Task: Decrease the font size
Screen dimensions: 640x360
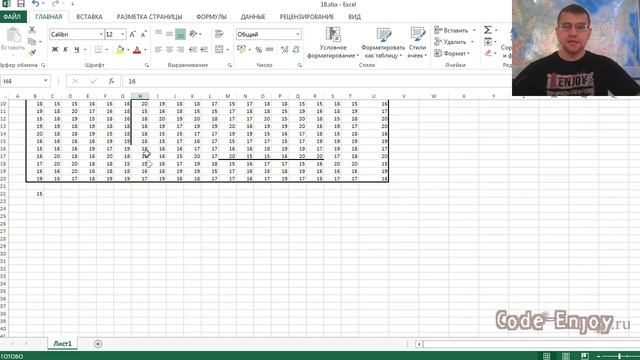Action: 143,35
